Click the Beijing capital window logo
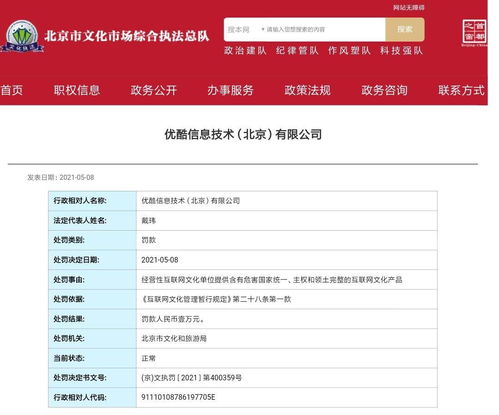499x415 pixels. (474, 33)
